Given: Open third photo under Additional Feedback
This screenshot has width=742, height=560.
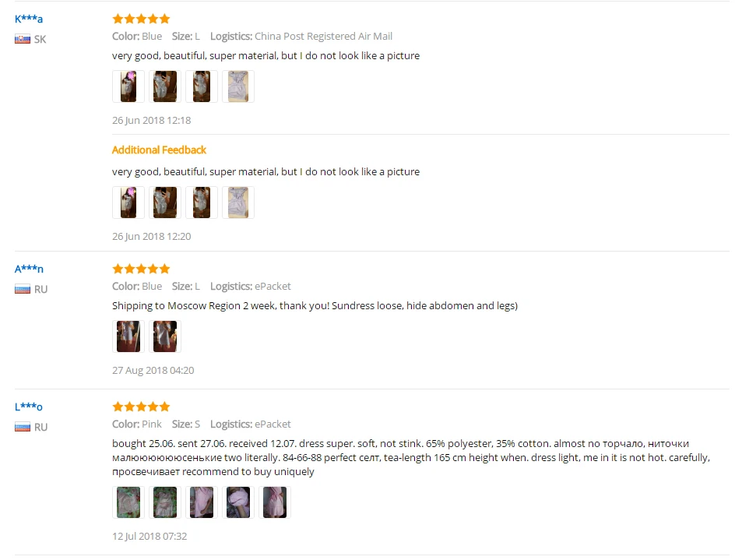Looking at the screenshot, I should [x=202, y=203].
